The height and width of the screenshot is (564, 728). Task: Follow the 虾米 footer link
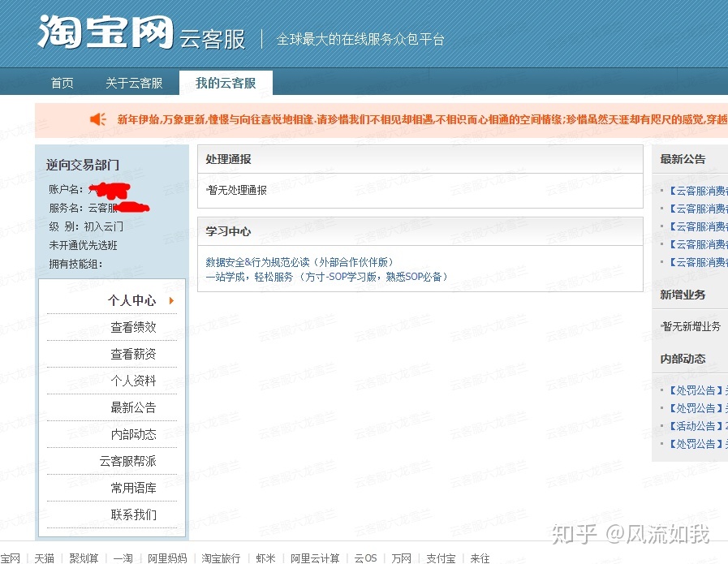click(x=265, y=558)
